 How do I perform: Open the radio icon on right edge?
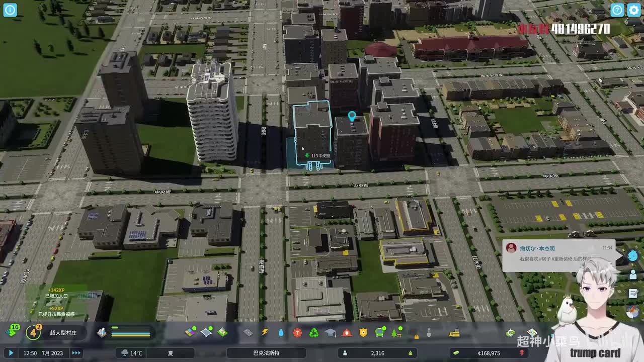(633, 312)
